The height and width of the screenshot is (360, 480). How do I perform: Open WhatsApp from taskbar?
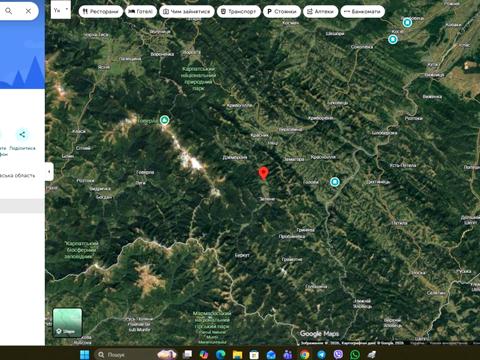tap(355, 354)
